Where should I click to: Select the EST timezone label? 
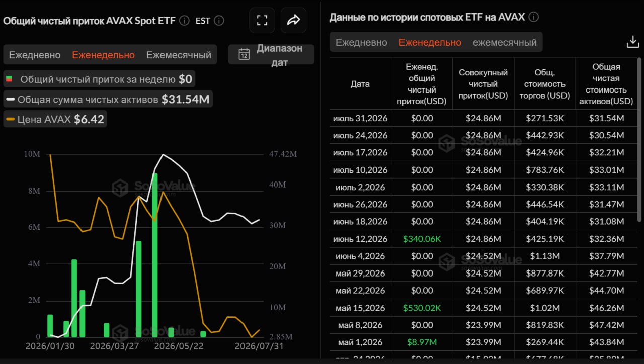[x=203, y=21]
